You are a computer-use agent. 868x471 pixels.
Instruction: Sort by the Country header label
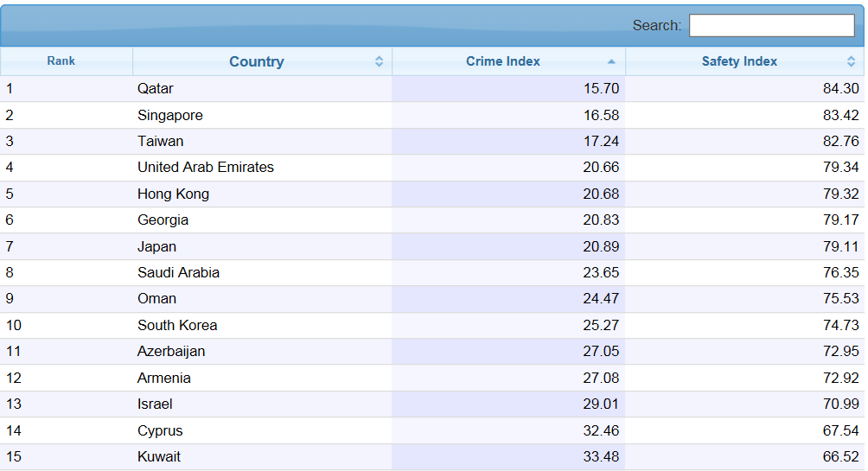[x=256, y=61]
